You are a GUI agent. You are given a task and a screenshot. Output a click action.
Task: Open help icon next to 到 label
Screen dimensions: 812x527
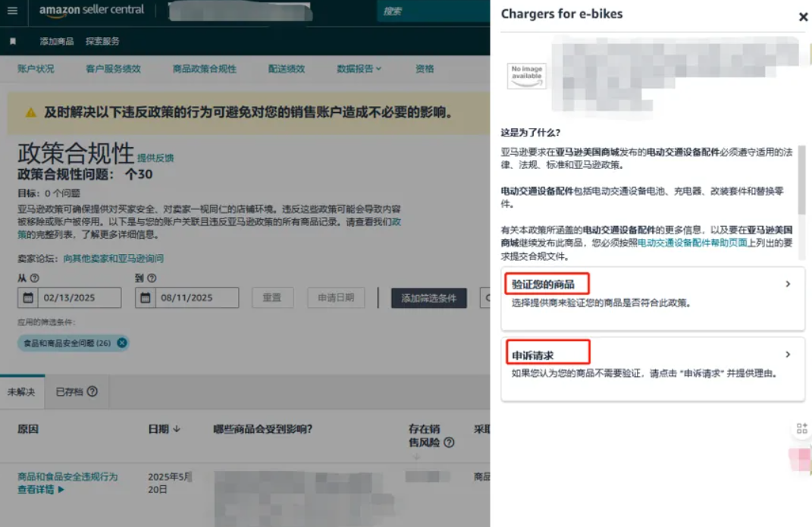[152, 278]
